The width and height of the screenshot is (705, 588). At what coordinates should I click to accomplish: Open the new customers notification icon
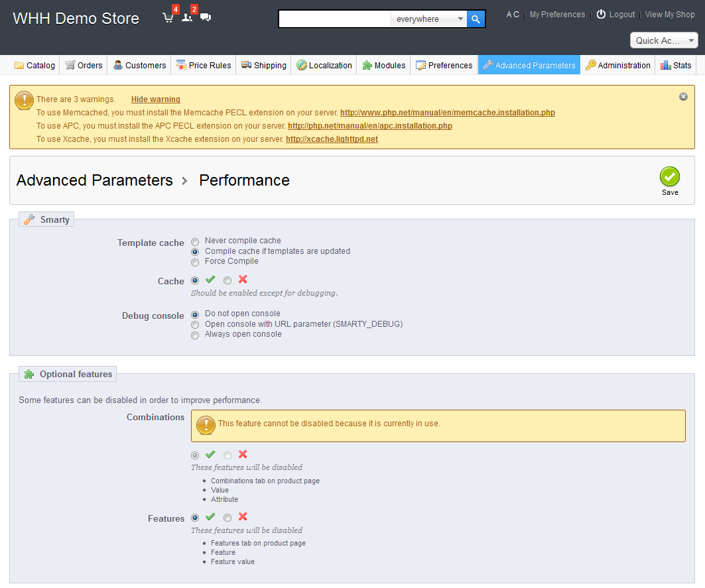click(186, 18)
